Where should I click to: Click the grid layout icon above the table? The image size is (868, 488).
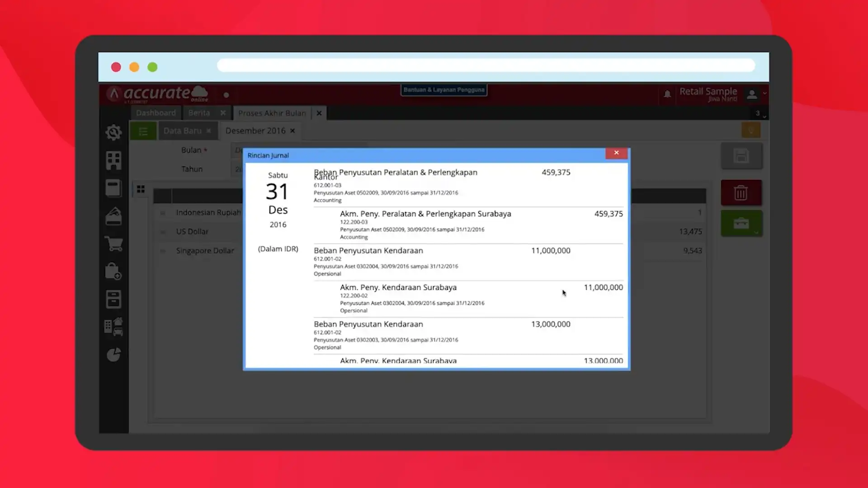pos(141,189)
